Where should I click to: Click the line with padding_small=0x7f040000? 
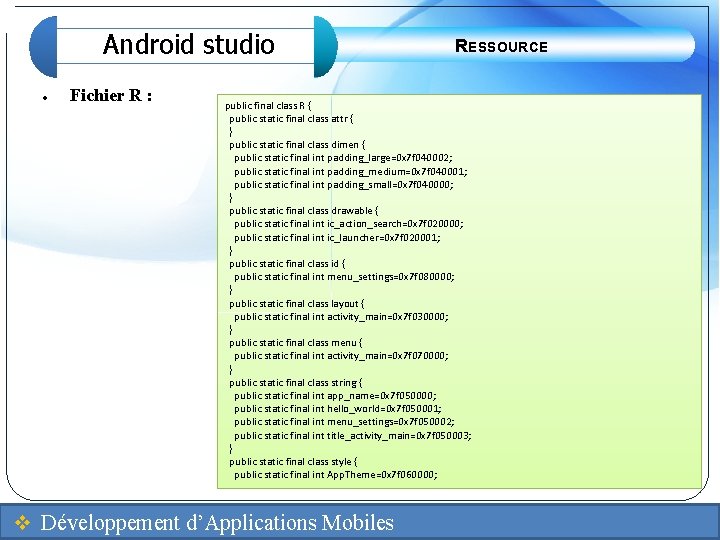click(343, 185)
